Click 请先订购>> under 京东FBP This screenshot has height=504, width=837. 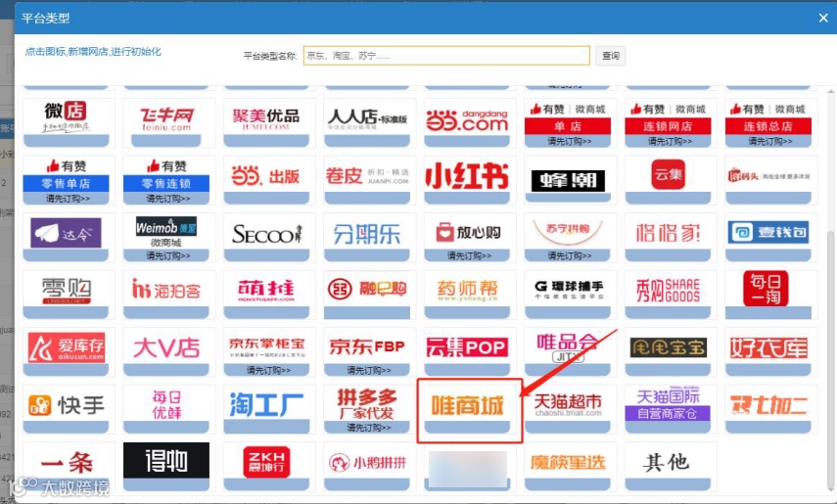pyautogui.click(x=368, y=370)
